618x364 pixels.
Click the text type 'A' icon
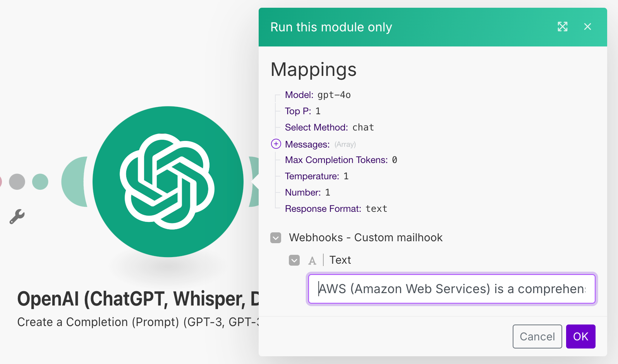(312, 261)
